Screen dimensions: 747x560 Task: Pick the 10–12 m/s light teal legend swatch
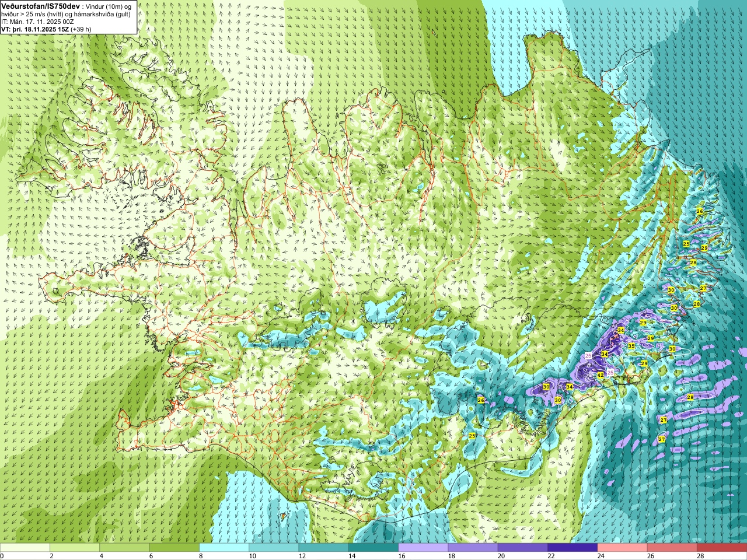click(274, 548)
